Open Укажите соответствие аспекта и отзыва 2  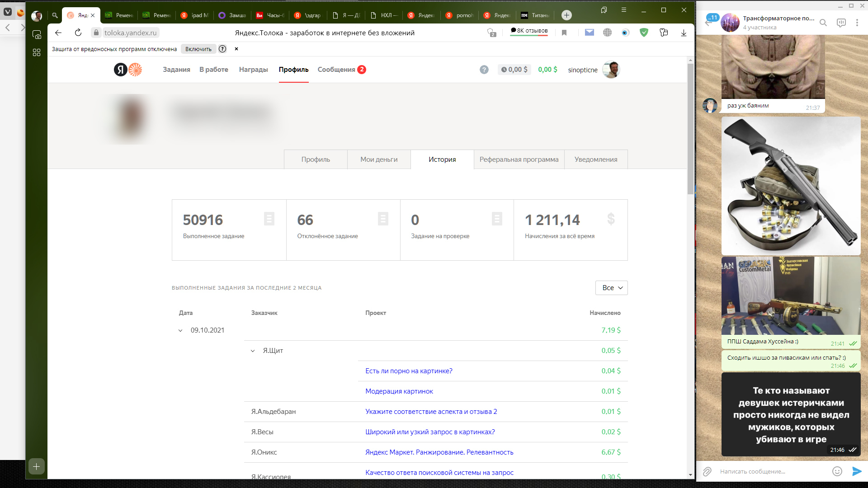[431, 412]
